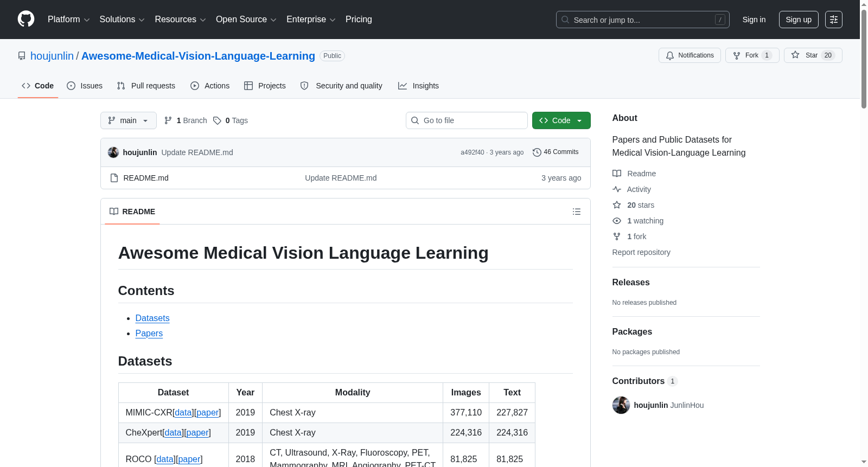Open the MIMIC-CXR data link
This screenshot has width=868, height=467.
pyautogui.click(x=183, y=413)
